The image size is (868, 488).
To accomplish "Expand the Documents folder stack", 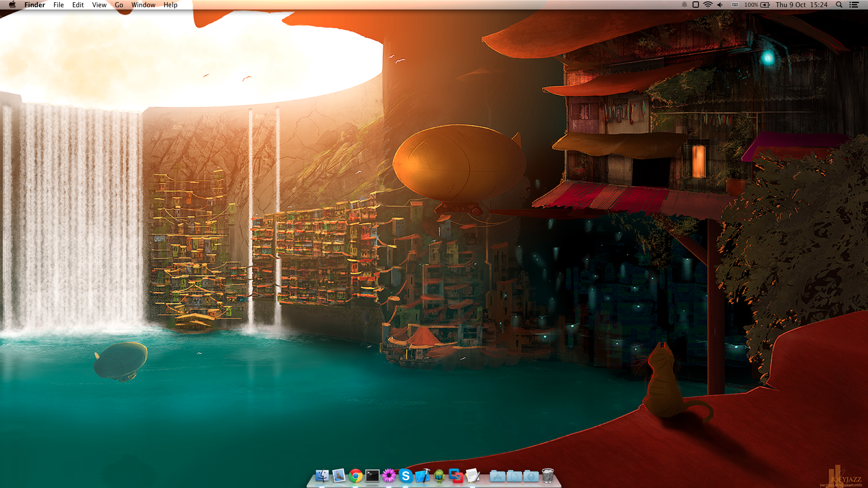I will click(514, 476).
